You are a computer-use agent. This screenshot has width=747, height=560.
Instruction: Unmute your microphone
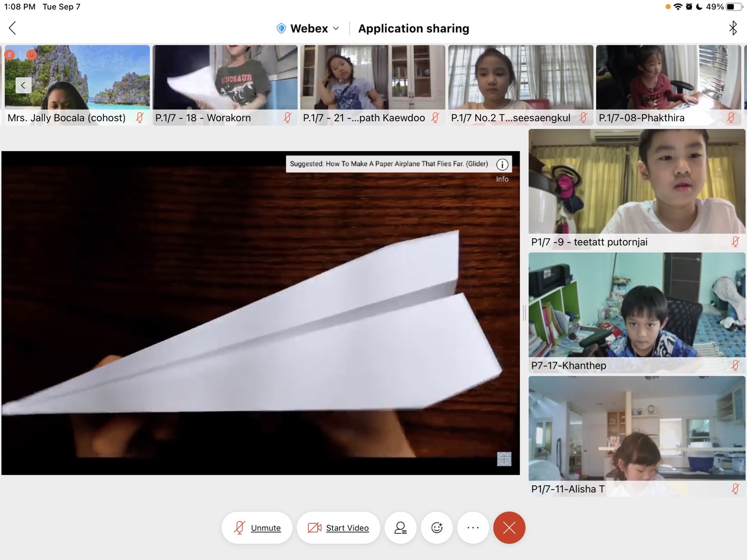point(257,528)
